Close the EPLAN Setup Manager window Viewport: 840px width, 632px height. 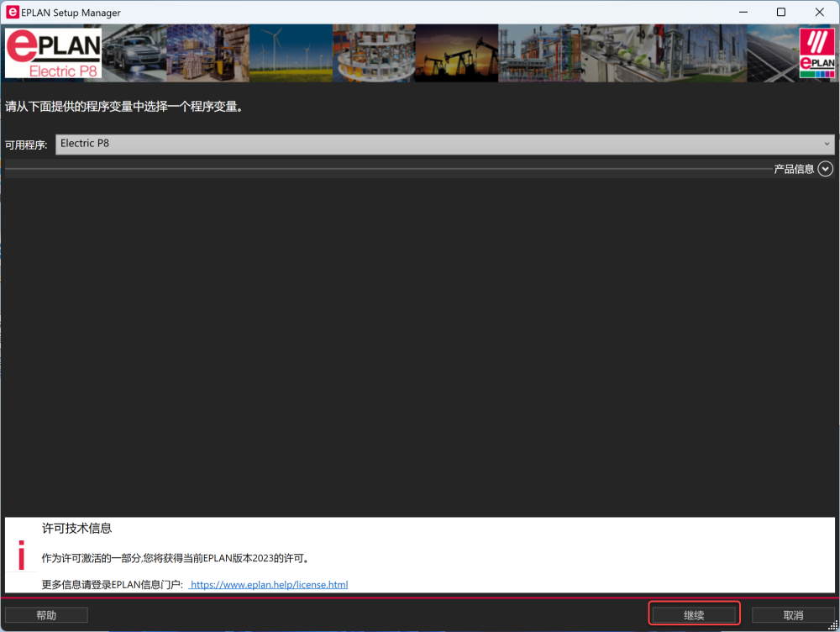(819, 12)
